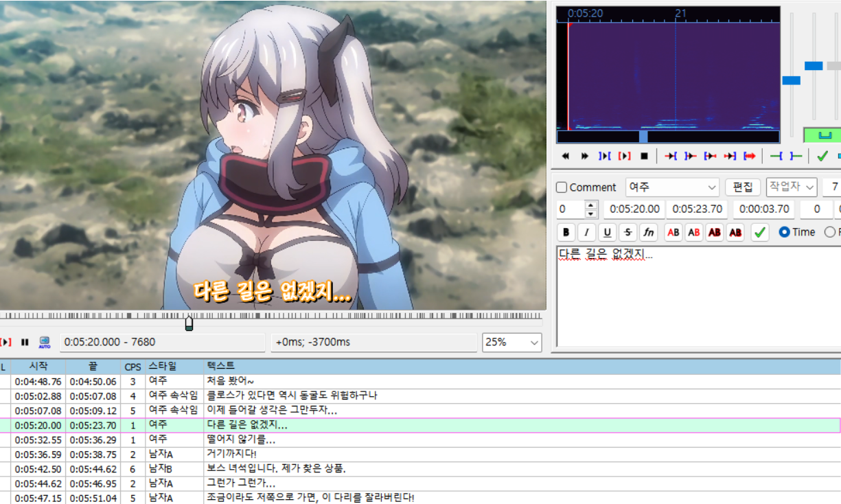Click the 21-second mark on the audio timeline
Screen dimensions: 841x504
pyautogui.click(x=680, y=13)
